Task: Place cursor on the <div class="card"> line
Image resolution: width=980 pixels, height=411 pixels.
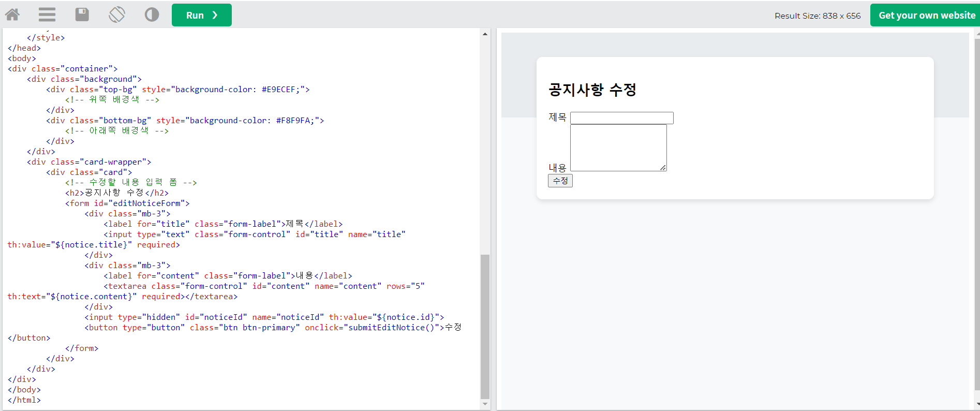Action: 89,172
